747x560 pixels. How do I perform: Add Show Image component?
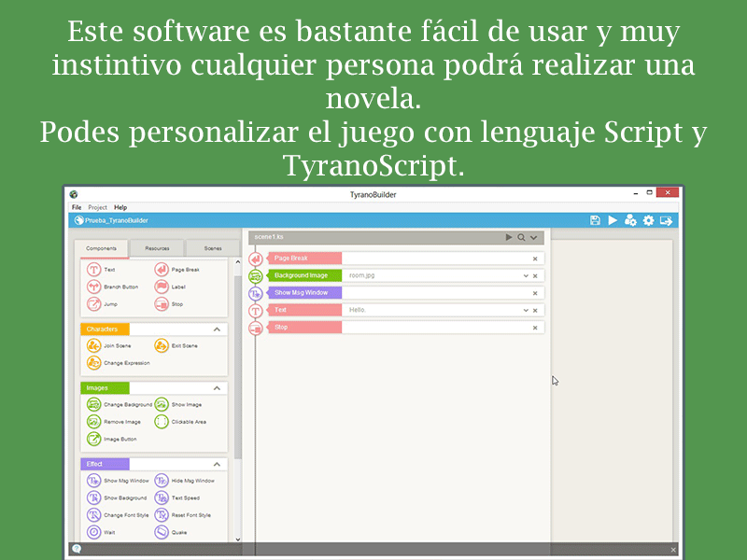(x=178, y=404)
